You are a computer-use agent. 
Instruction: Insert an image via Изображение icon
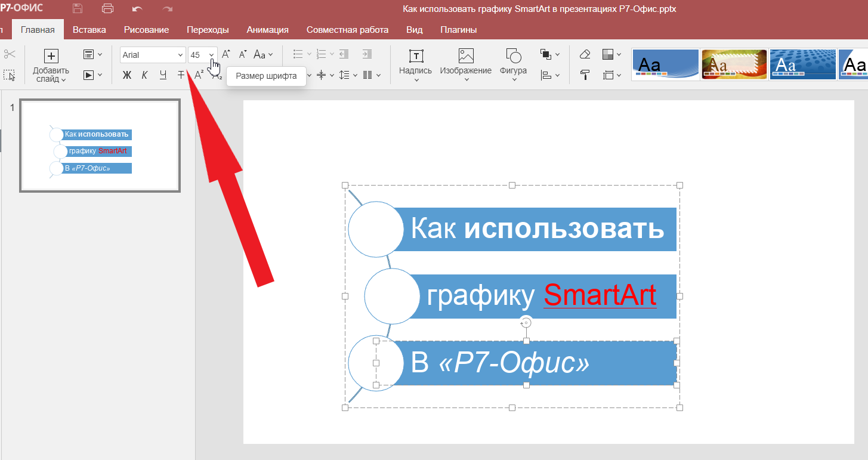point(466,56)
